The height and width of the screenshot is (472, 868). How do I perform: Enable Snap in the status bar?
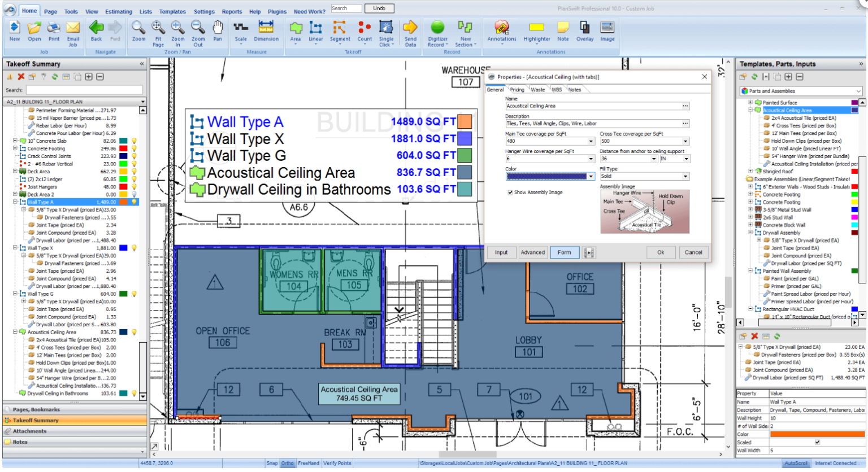(x=272, y=463)
